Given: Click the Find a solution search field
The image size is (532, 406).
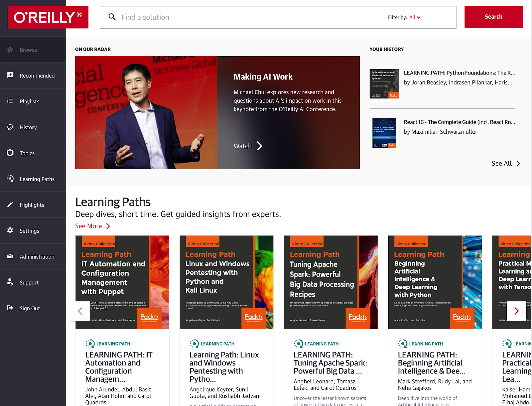Looking at the screenshot, I should click(x=239, y=17).
